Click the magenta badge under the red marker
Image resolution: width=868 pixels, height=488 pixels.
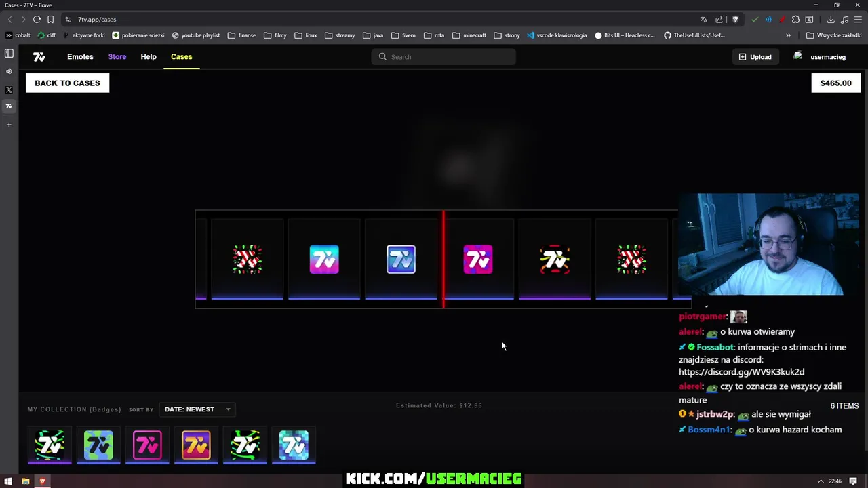coord(478,260)
